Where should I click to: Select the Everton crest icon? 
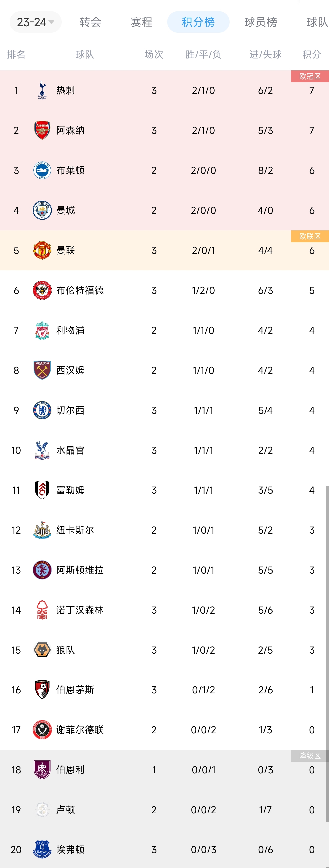pyautogui.click(x=42, y=849)
